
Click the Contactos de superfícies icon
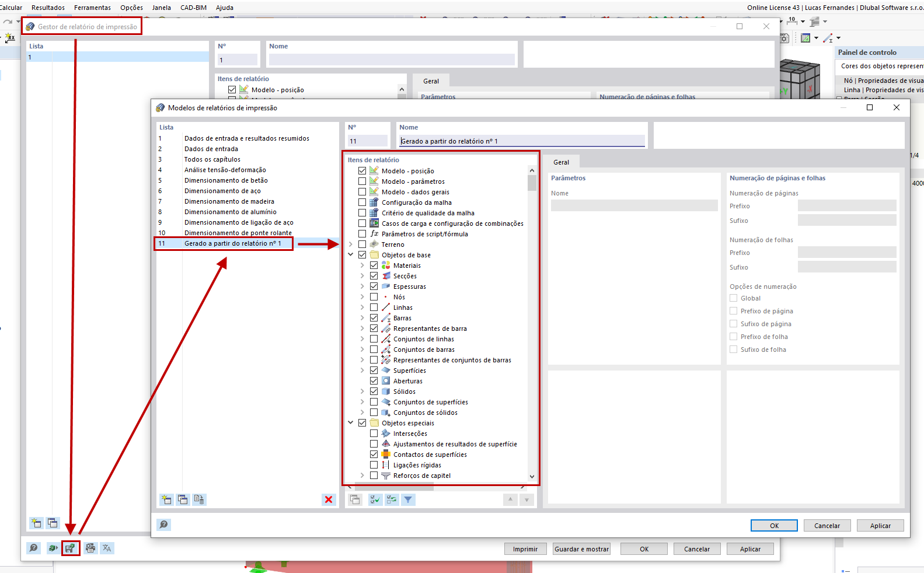tap(386, 455)
